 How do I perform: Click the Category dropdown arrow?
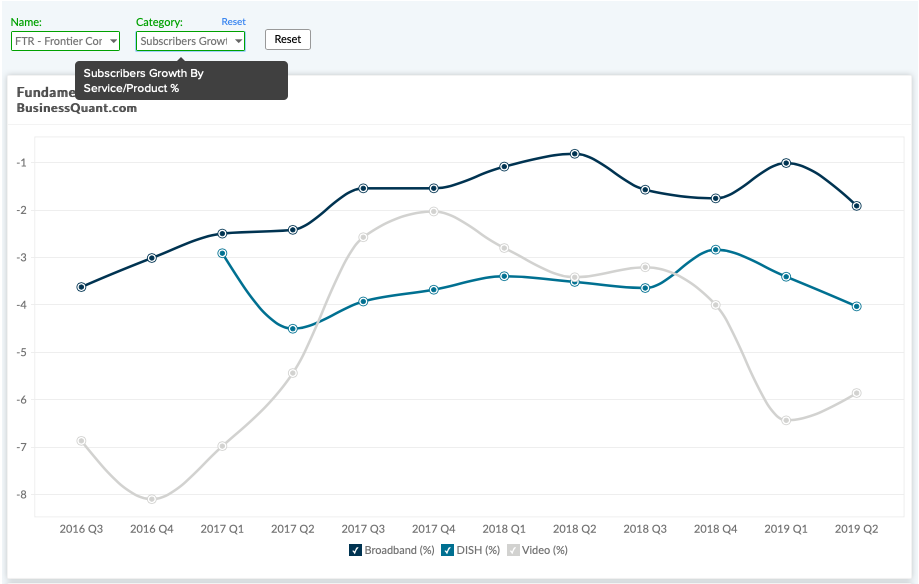pos(239,41)
